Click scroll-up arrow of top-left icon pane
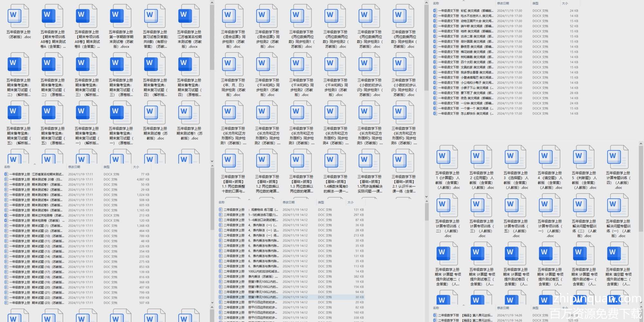Image resolution: width=644 pixels, height=322 pixels. [x=212, y=3]
